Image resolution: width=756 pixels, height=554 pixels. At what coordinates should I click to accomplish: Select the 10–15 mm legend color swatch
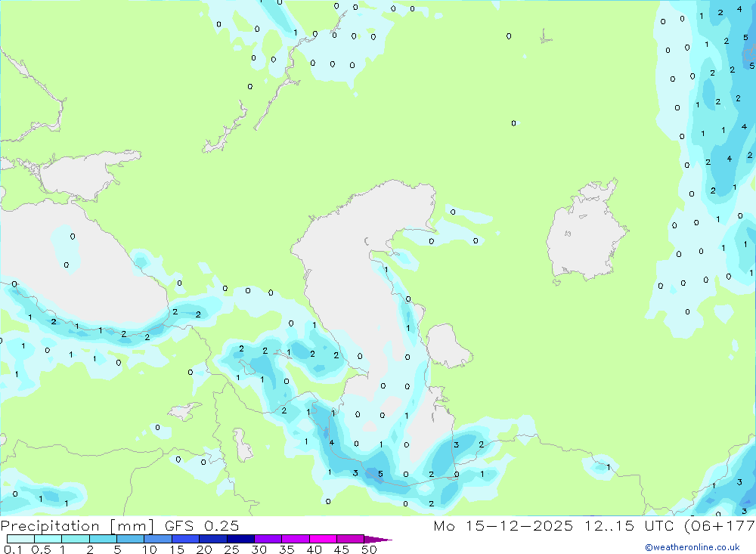click(158, 539)
